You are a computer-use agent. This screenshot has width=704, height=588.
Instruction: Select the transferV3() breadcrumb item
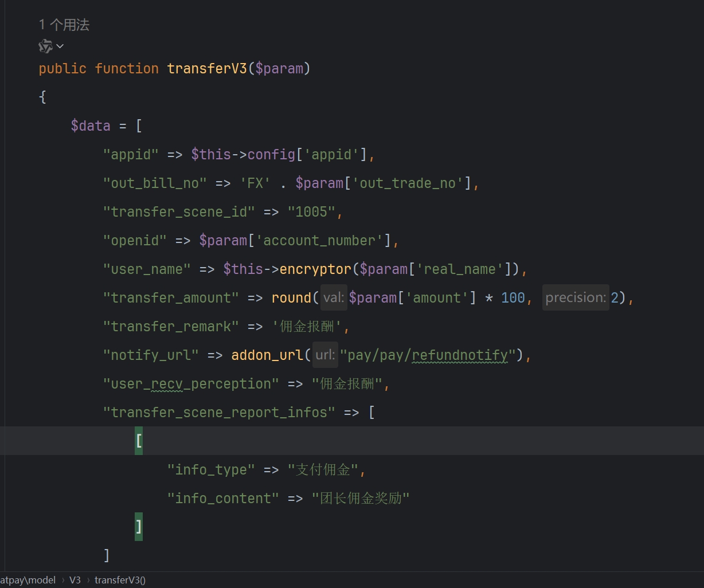pyautogui.click(x=120, y=580)
